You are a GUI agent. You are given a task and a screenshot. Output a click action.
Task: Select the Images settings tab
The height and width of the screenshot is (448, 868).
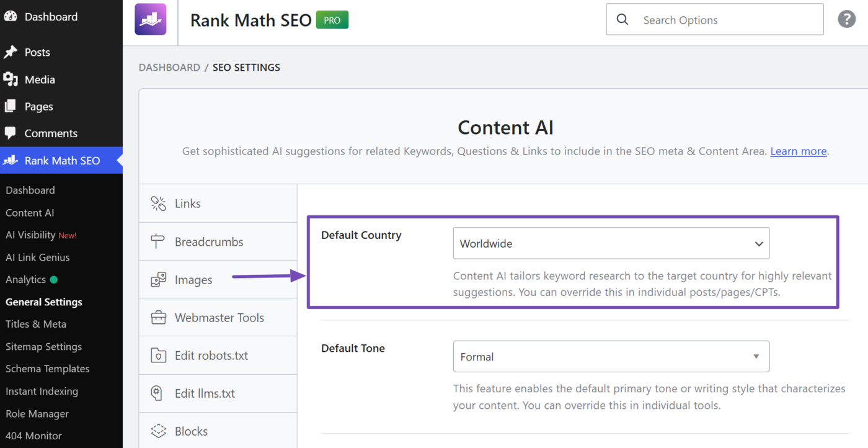click(x=218, y=280)
